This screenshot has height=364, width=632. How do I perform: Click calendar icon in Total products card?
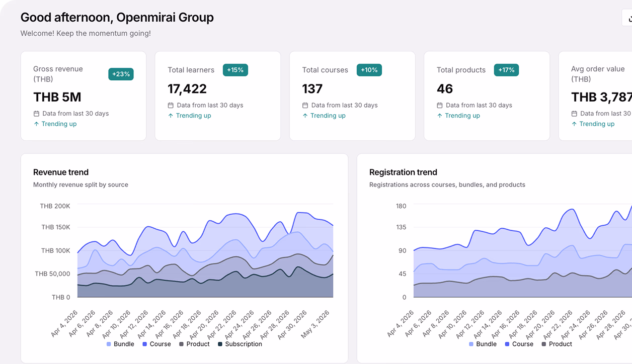[440, 106]
